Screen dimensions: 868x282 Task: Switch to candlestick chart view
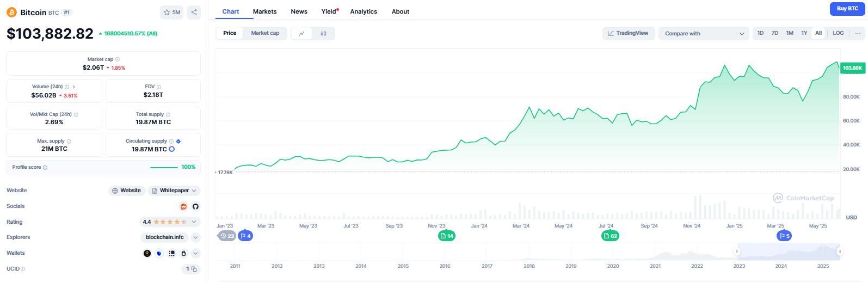[323, 33]
